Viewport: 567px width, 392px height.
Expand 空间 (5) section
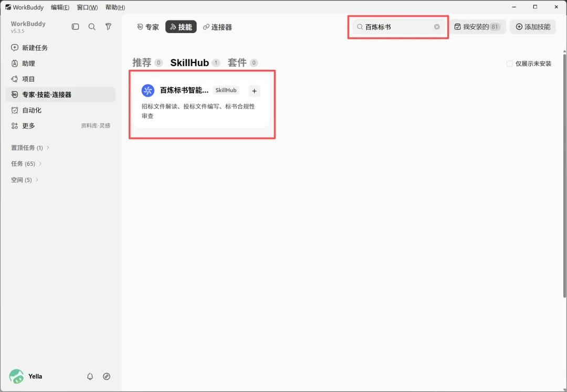[24, 180]
